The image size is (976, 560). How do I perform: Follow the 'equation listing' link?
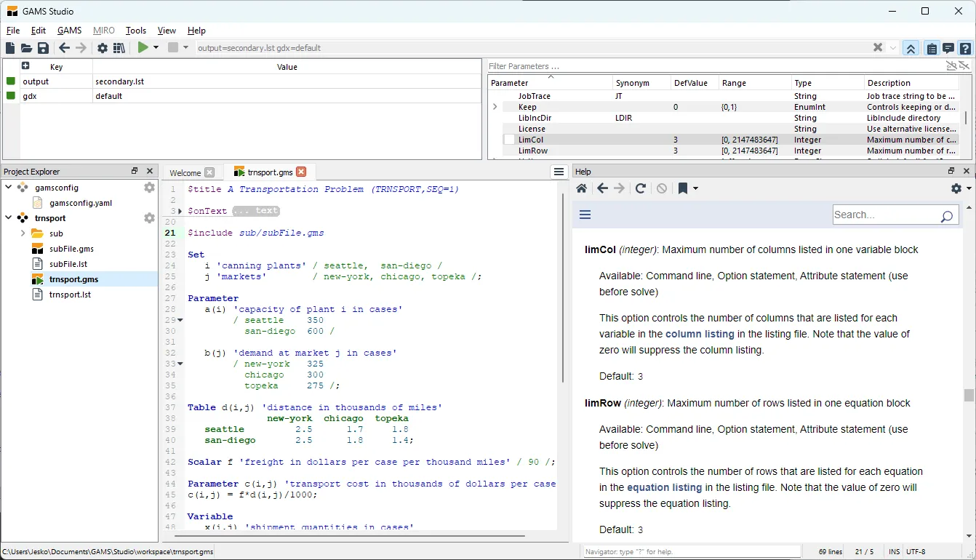664,487
